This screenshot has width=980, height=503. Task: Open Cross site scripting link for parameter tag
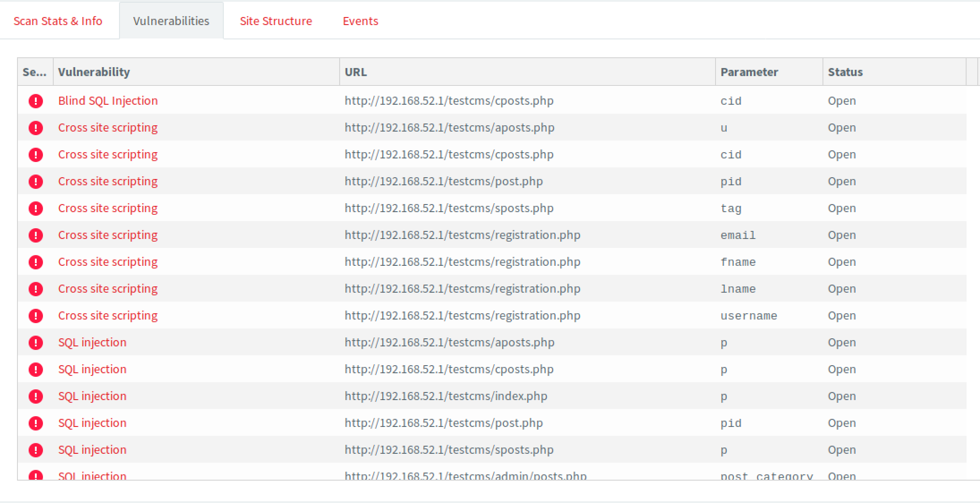[108, 208]
